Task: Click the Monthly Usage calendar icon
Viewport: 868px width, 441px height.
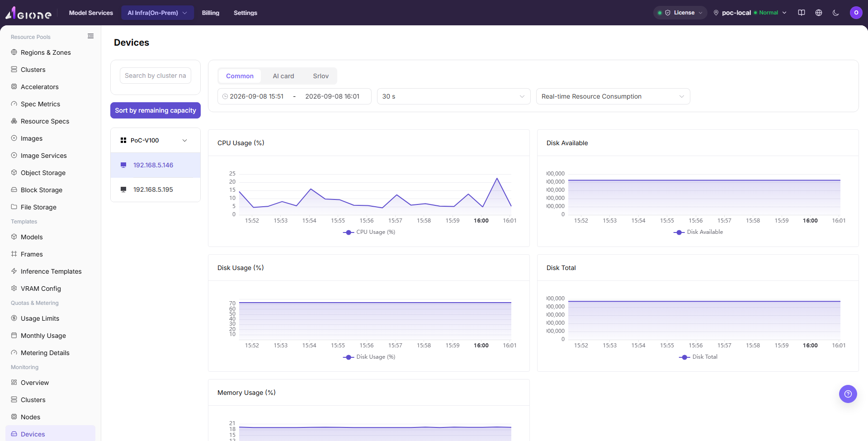Action: coord(14,336)
